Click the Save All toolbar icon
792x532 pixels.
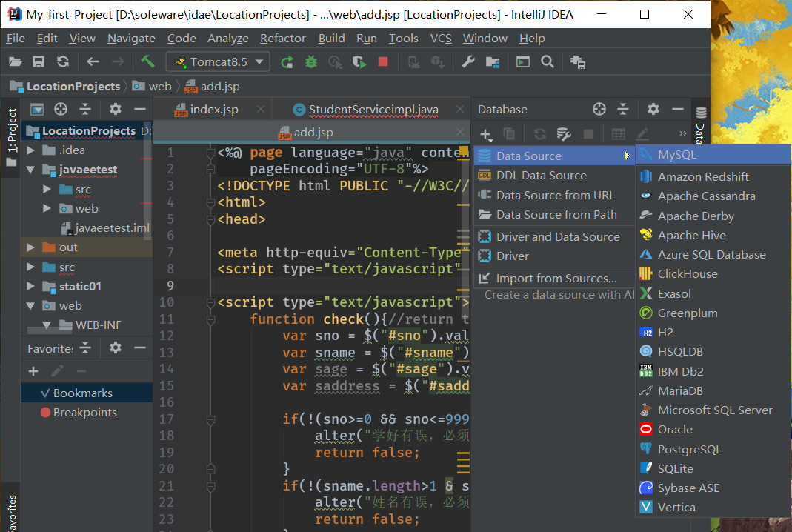pyautogui.click(x=39, y=61)
